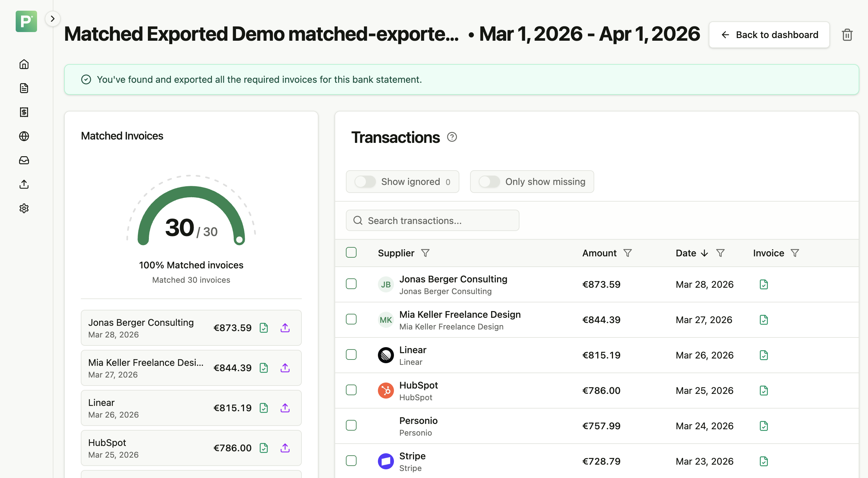
Task: Click the HubSpot supplier logo
Action: (386, 391)
